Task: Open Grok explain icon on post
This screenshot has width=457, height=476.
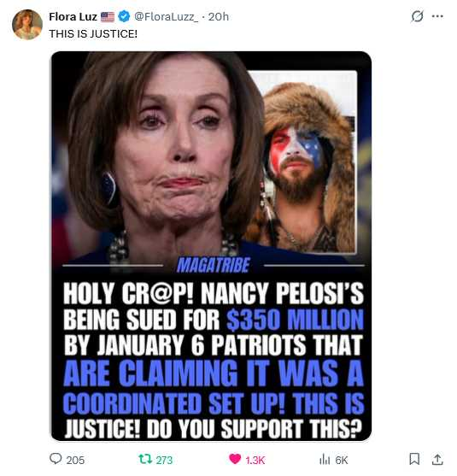Action: (x=417, y=16)
